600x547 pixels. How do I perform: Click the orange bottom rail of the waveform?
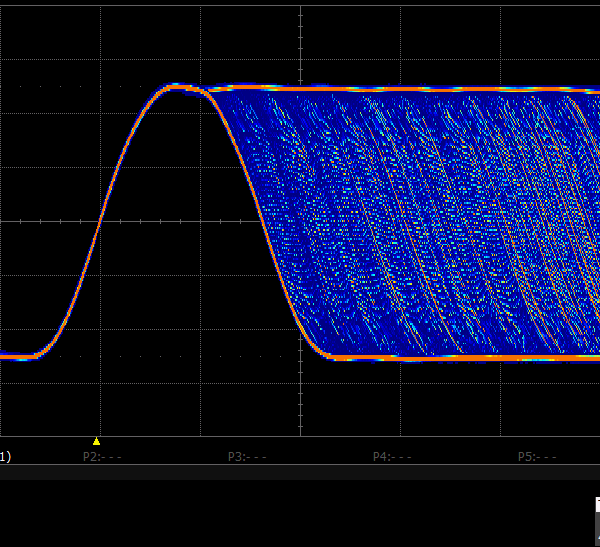[x=450, y=356]
